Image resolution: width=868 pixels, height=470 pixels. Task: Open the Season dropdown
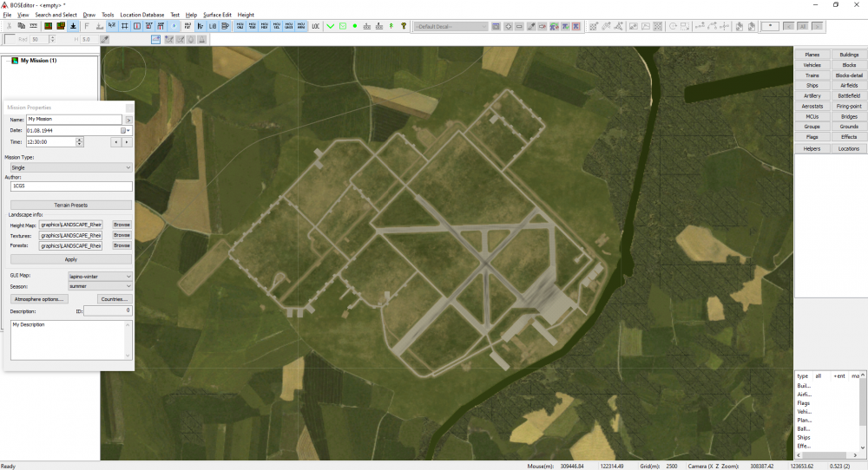[x=100, y=286]
